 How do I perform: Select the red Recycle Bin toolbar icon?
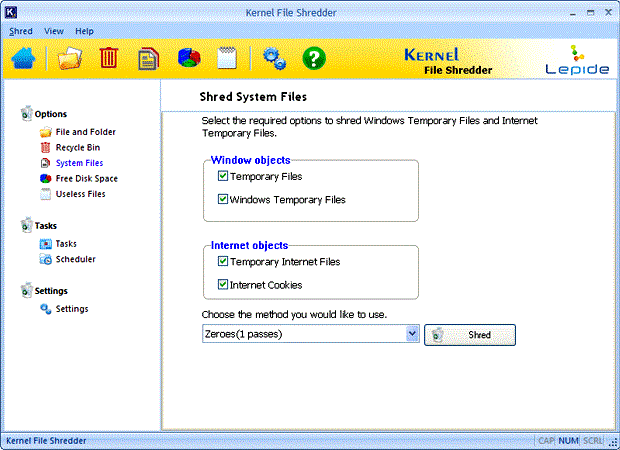click(x=109, y=58)
